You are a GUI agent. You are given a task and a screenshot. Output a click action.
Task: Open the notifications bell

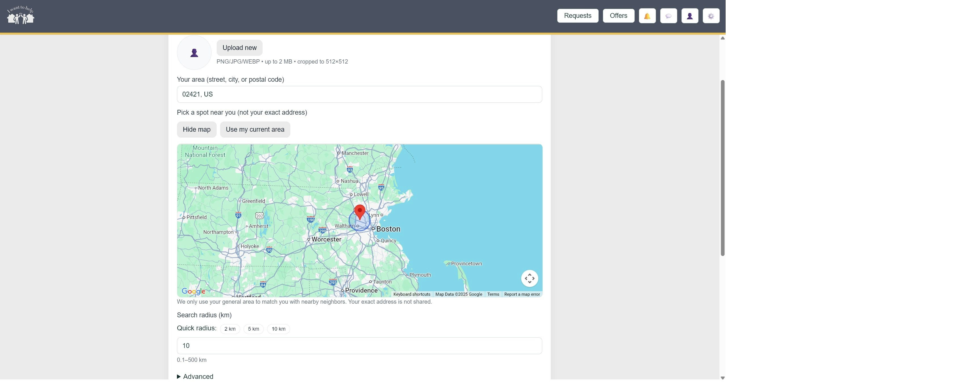coord(647,16)
